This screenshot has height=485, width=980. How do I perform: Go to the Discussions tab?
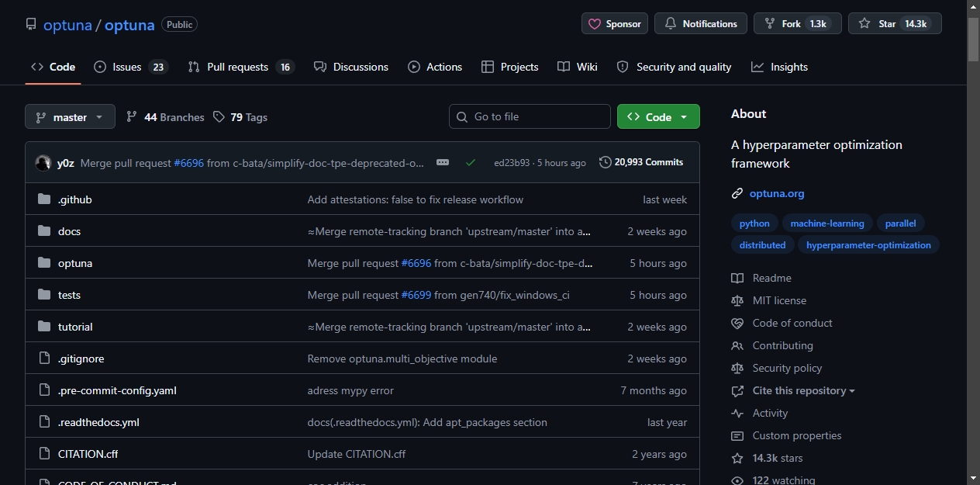pos(351,67)
